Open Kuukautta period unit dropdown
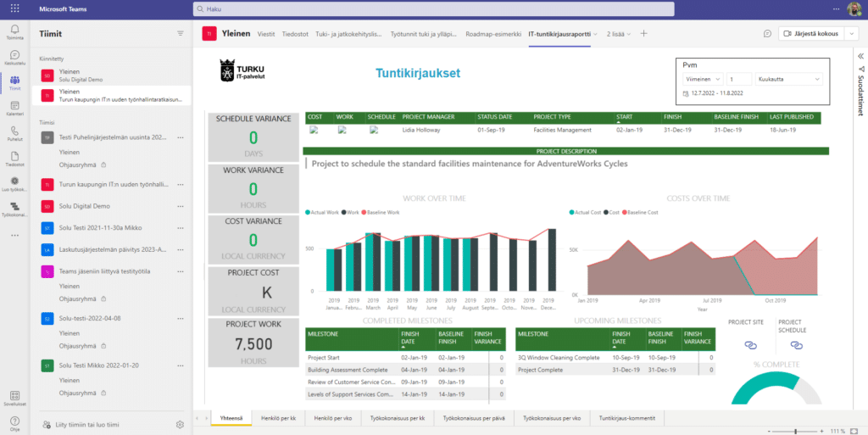 [x=789, y=79]
